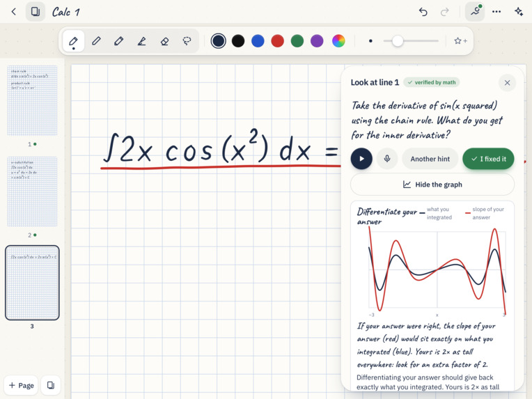Tap the microphone button

click(x=386, y=159)
